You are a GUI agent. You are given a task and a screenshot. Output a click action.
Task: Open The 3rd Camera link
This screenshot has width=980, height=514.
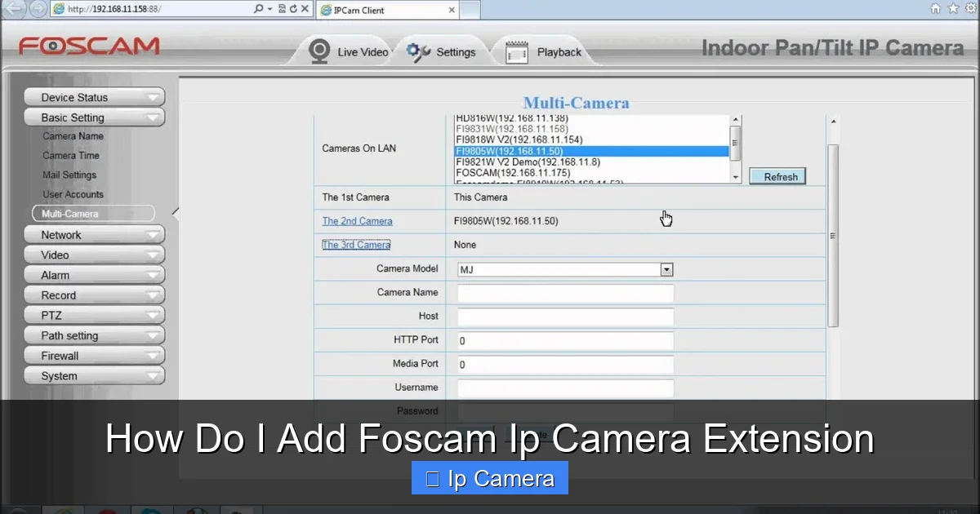356,245
